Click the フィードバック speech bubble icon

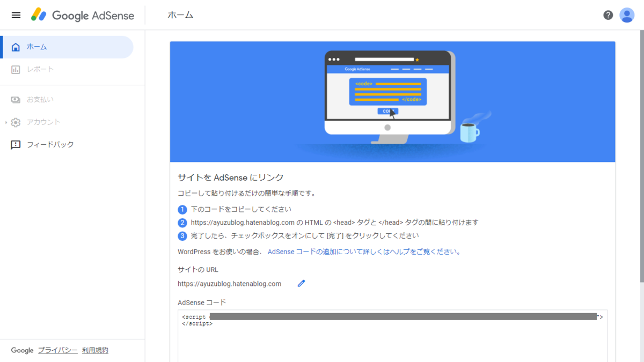16,145
